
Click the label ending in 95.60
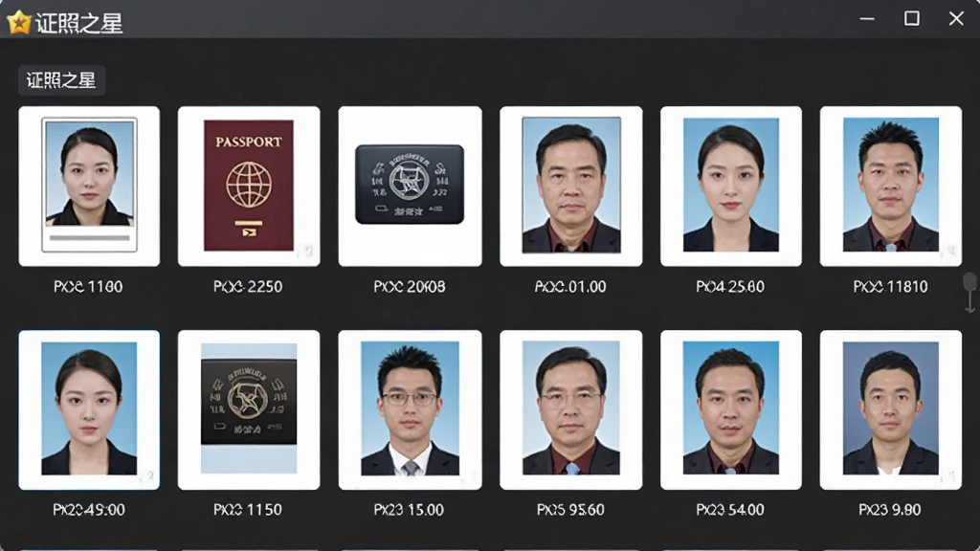click(570, 510)
